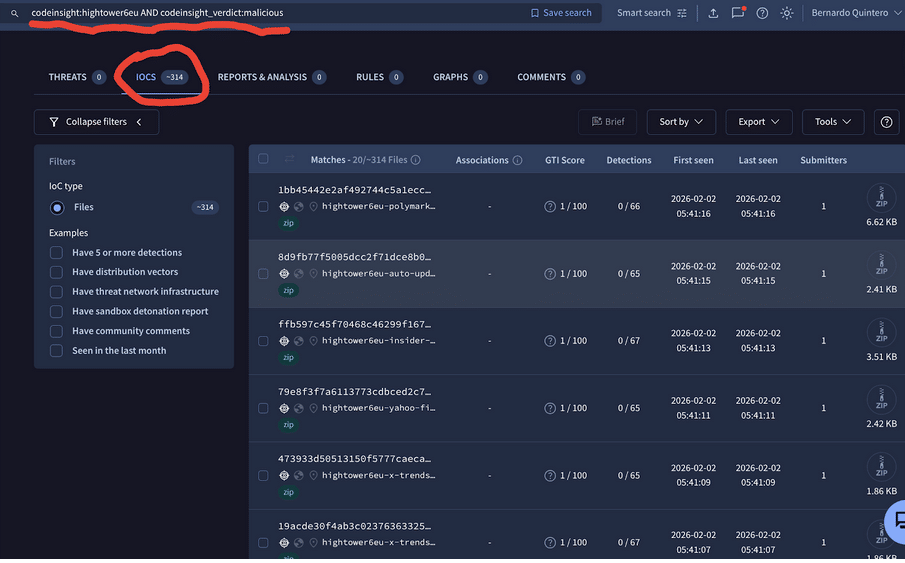The width and height of the screenshot is (905, 563).
Task: Tick checkbox for file 8d9fb77f5005
Action: point(263,273)
